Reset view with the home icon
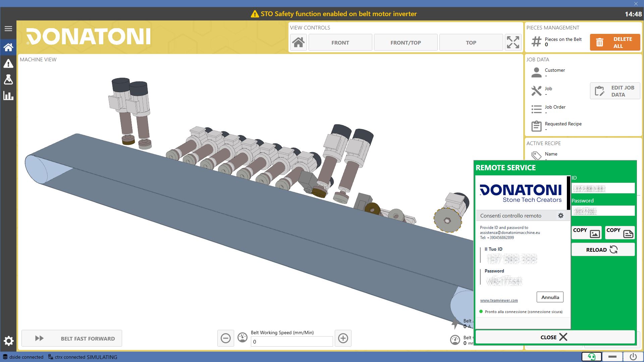The image size is (644, 362). [x=298, y=43]
